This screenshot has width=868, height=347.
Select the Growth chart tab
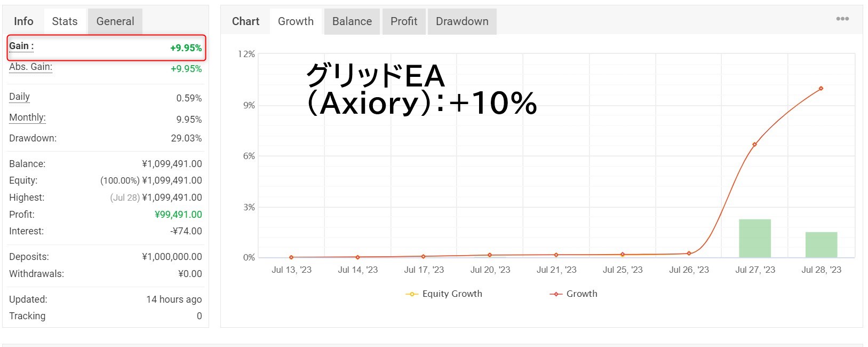[x=296, y=21]
